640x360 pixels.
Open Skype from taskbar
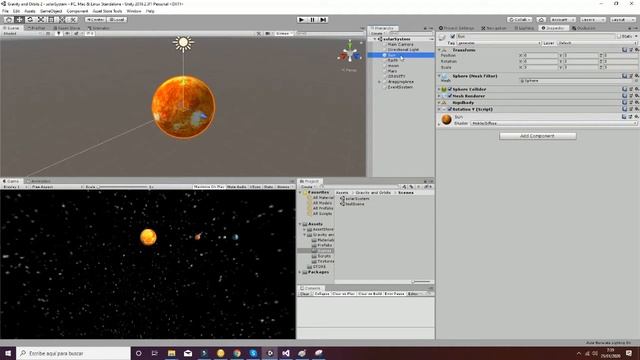[253, 353]
